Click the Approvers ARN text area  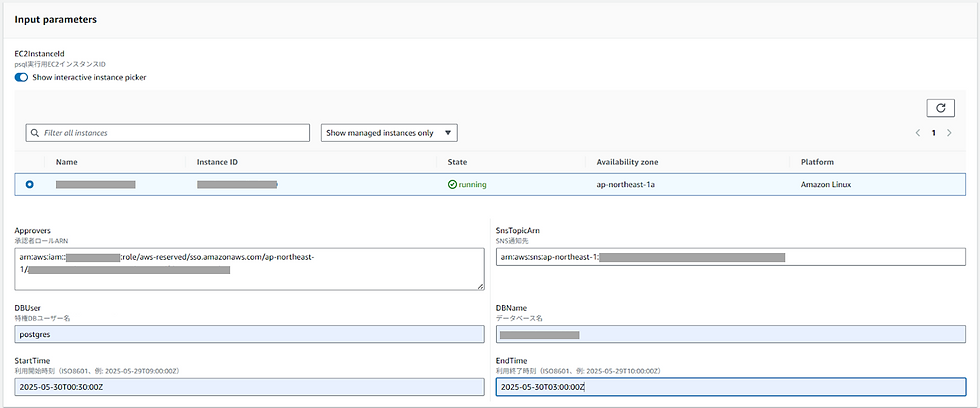coord(247,268)
